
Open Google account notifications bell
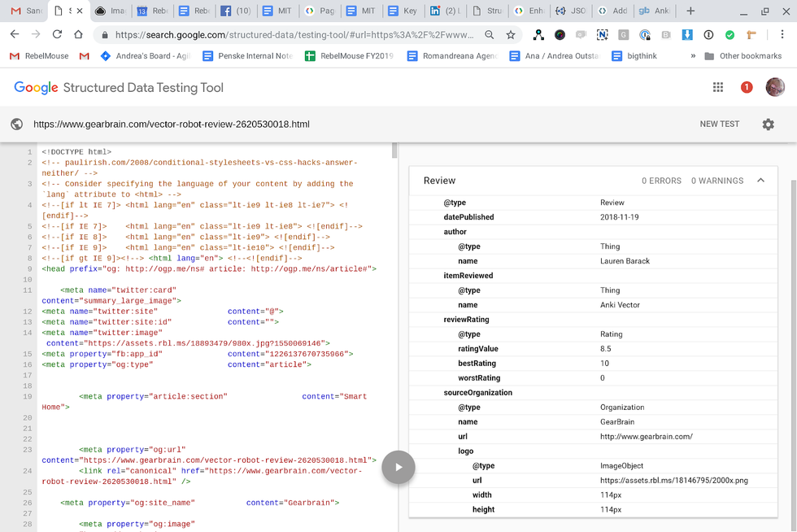(x=747, y=87)
